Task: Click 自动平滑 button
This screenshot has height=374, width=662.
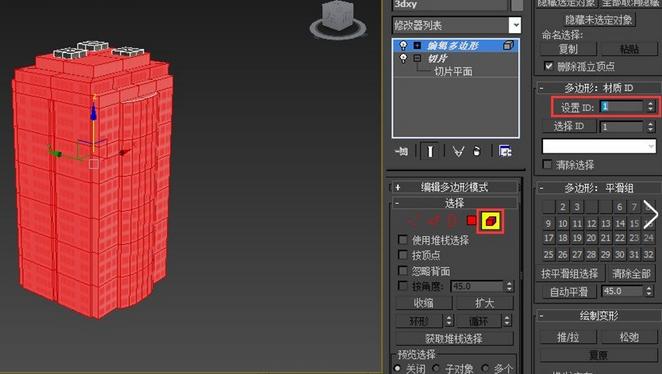Action: [x=569, y=291]
